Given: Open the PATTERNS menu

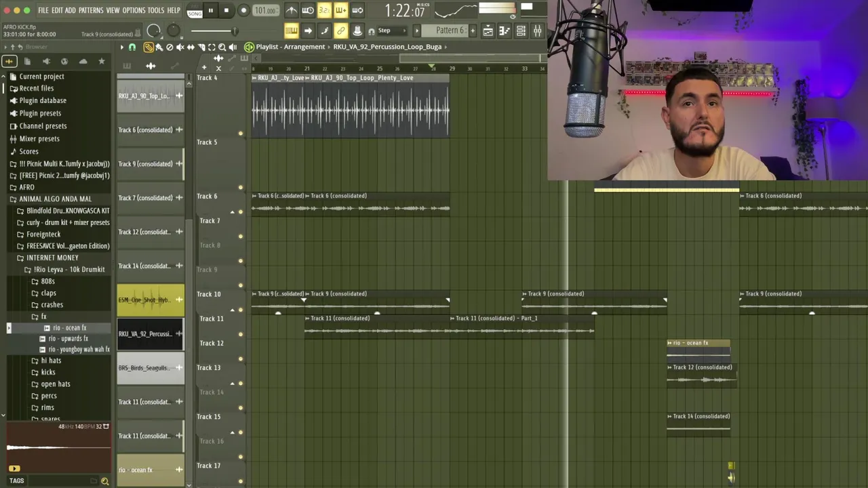Looking at the screenshot, I should click(91, 10).
